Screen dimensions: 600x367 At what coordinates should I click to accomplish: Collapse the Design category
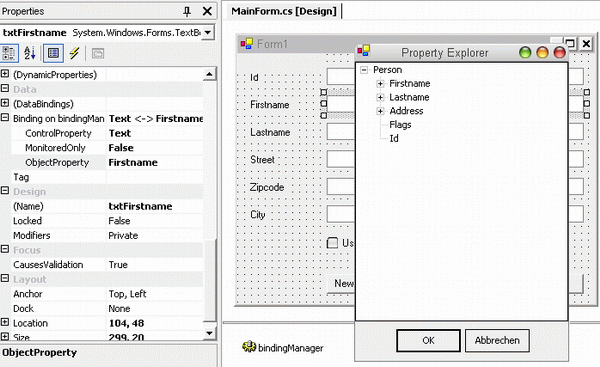tap(5, 191)
